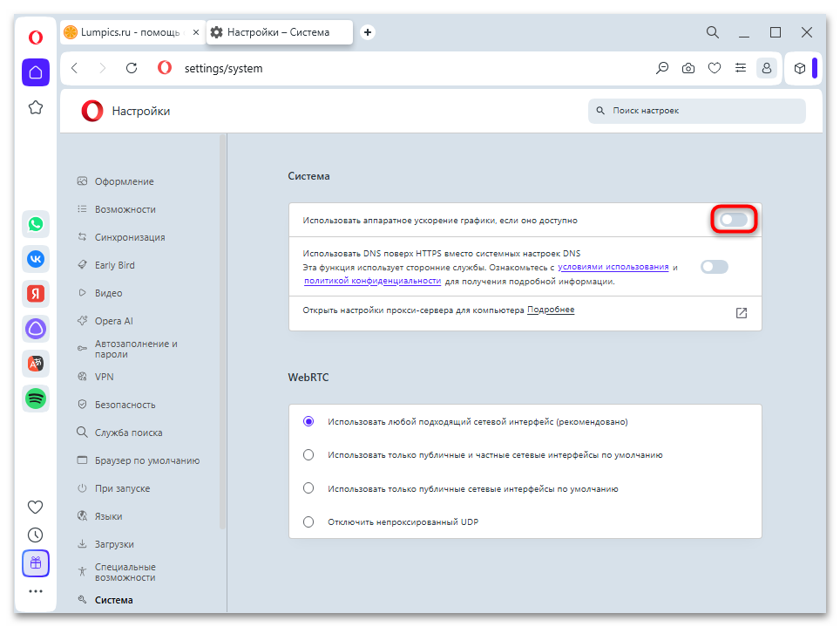The width and height of the screenshot is (840, 627).
Task: Open При запуске settings section
Action: pos(123,488)
